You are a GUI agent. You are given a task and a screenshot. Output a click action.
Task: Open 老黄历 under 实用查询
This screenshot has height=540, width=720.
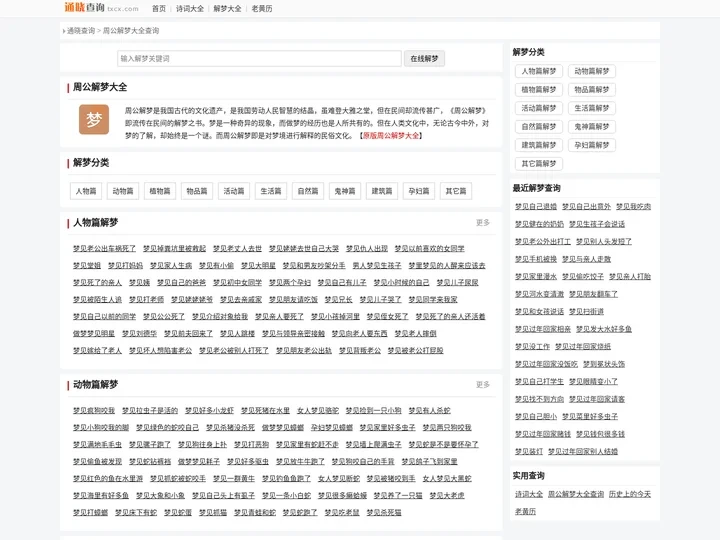click(x=525, y=511)
